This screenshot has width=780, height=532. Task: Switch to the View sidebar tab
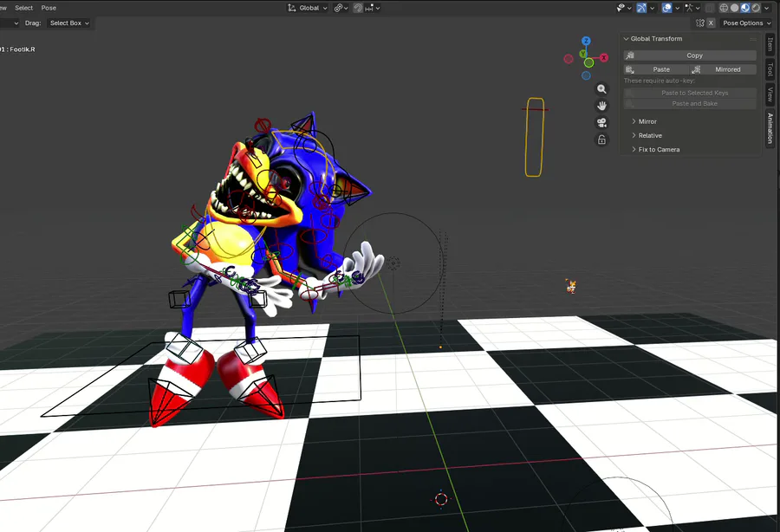pyautogui.click(x=770, y=94)
